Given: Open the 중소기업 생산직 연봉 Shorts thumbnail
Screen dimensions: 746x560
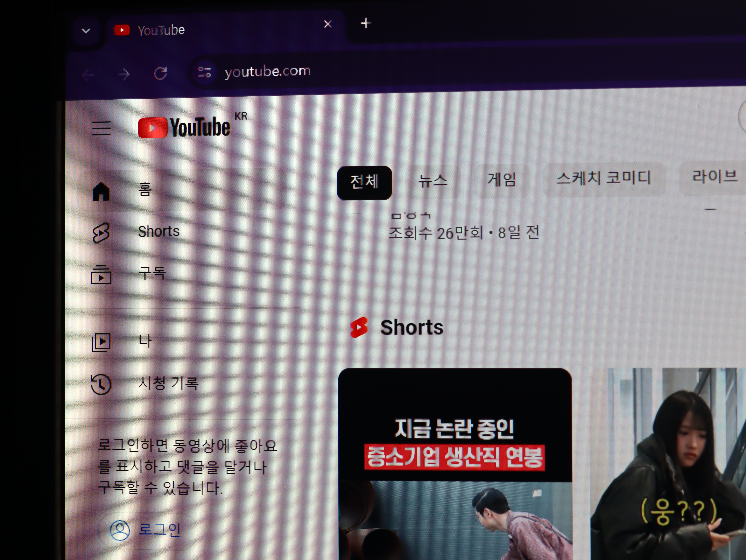Looking at the screenshot, I should pyautogui.click(x=455, y=465).
